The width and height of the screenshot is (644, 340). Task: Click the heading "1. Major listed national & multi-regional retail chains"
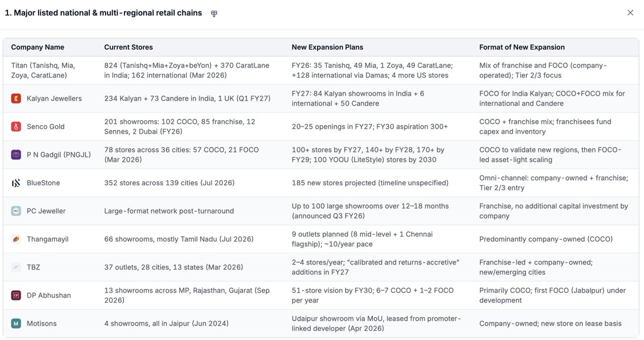click(x=104, y=13)
